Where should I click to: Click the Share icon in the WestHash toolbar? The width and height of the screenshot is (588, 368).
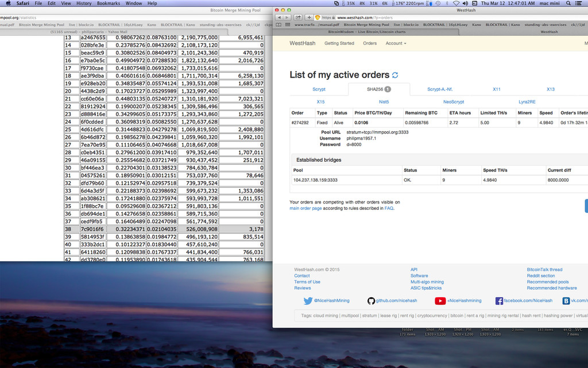[298, 17]
